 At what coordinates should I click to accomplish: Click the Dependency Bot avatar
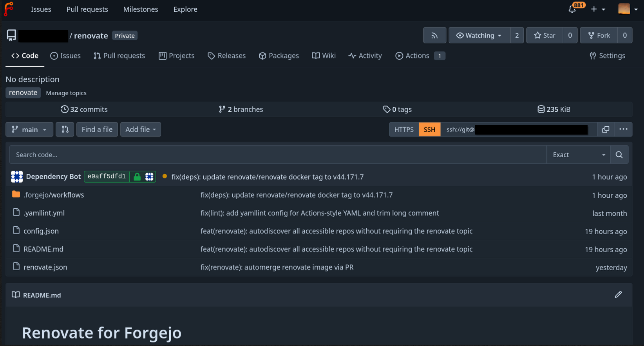[x=17, y=177]
